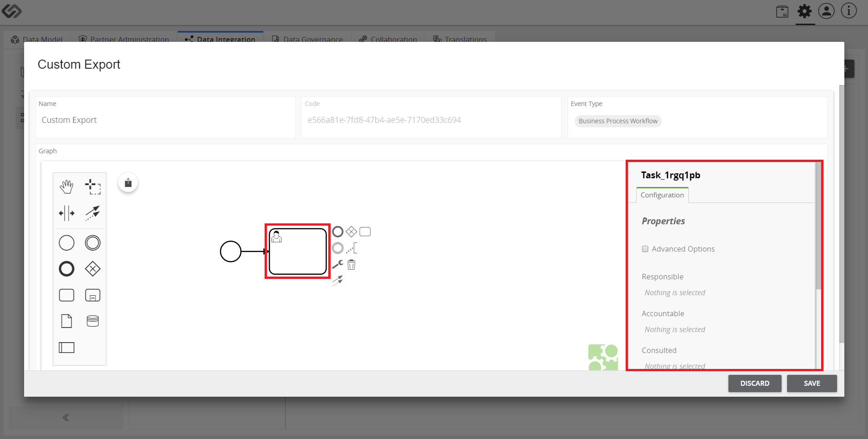Connect using sequence flow from context pad
This screenshot has width=868, height=439.
(x=338, y=280)
